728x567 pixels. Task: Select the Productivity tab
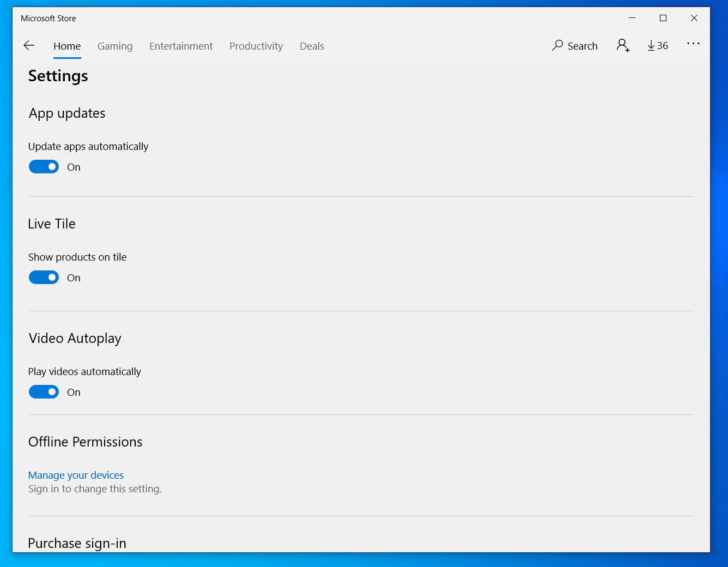click(x=256, y=46)
